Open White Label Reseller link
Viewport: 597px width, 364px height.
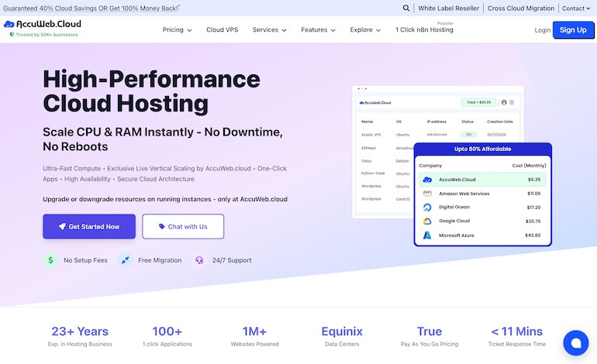pyautogui.click(x=448, y=8)
